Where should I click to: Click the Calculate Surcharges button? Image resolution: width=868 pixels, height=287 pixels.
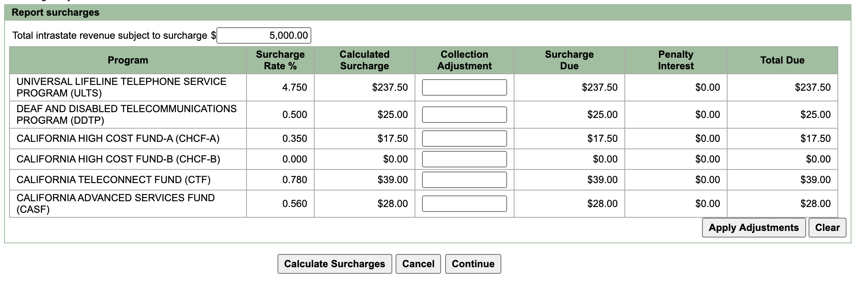click(x=335, y=264)
